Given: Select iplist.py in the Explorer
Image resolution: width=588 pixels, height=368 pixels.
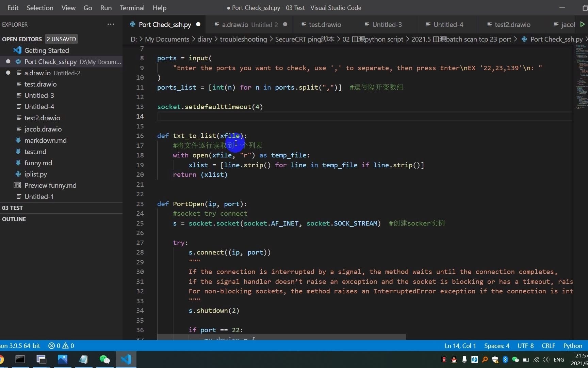Looking at the screenshot, I should coord(36,174).
